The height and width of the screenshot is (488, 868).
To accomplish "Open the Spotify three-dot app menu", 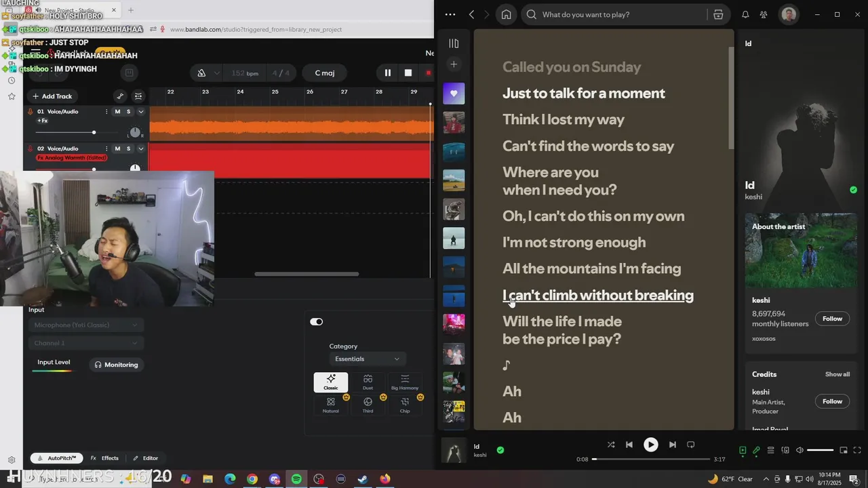I will pos(450,14).
